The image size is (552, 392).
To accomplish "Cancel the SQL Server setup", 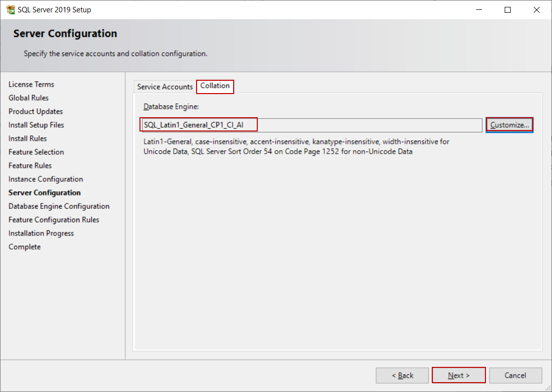I will pos(515,375).
